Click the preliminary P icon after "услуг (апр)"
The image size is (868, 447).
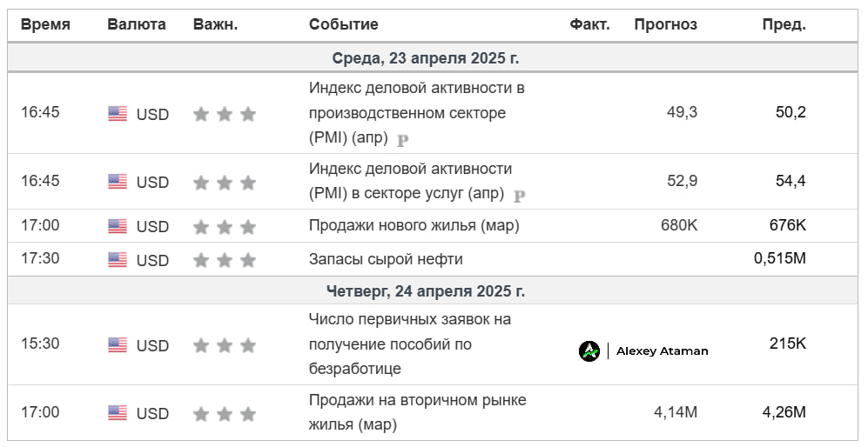coord(519,196)
